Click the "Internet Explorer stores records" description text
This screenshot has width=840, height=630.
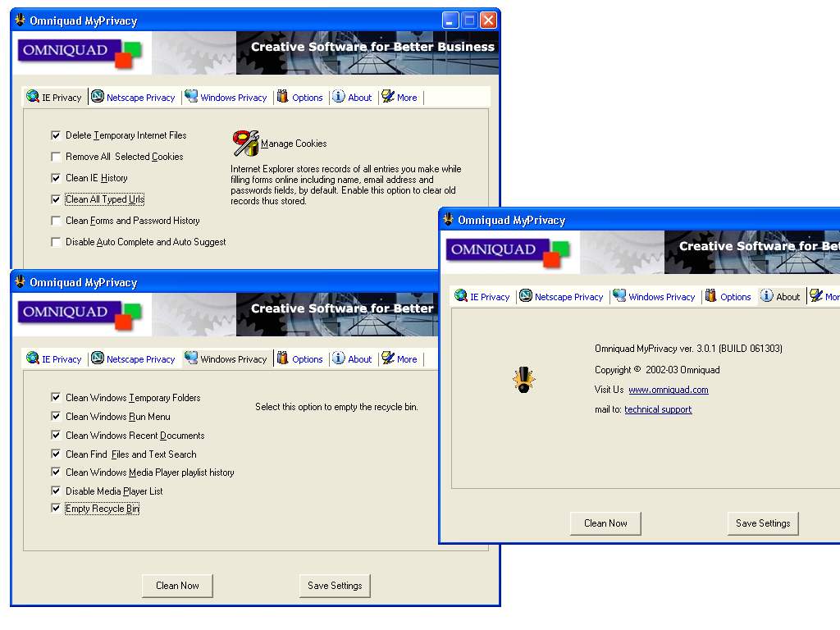346,185
